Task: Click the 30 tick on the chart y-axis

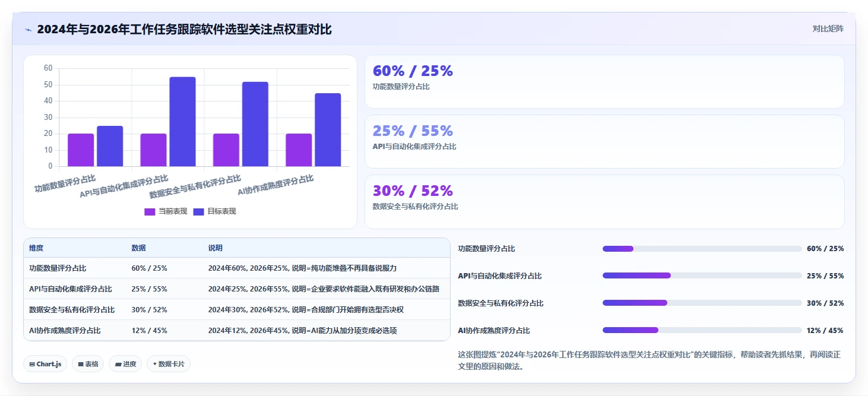Action: (x=48, y=118)
